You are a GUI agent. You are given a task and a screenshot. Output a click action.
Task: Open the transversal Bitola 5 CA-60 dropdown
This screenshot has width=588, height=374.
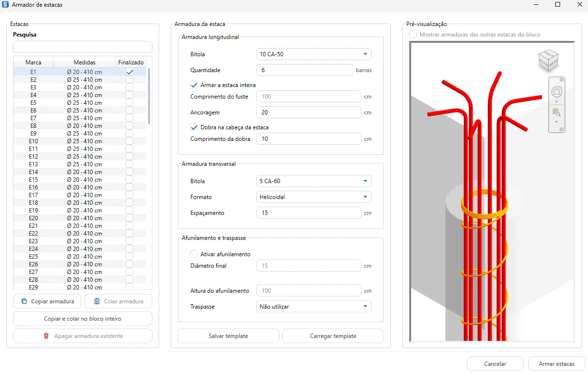click(314, 181)
